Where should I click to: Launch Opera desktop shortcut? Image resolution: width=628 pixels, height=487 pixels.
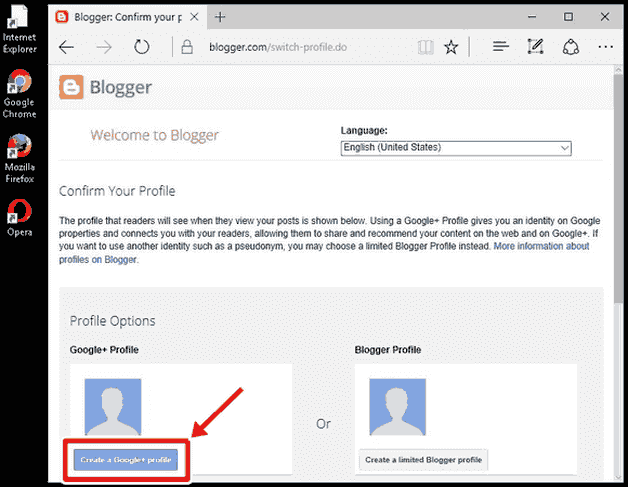[x=19, y=218]
